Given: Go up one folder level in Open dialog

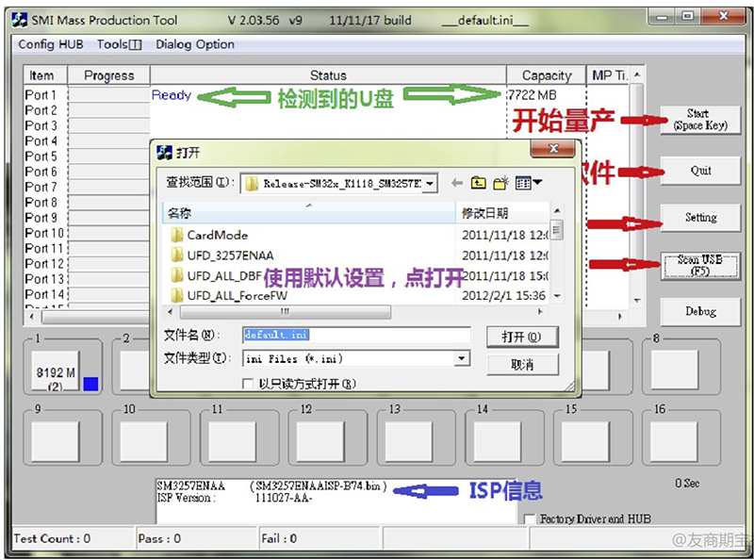Looking at the screenshot, I should pyautogui.click(x=478, y=183).
